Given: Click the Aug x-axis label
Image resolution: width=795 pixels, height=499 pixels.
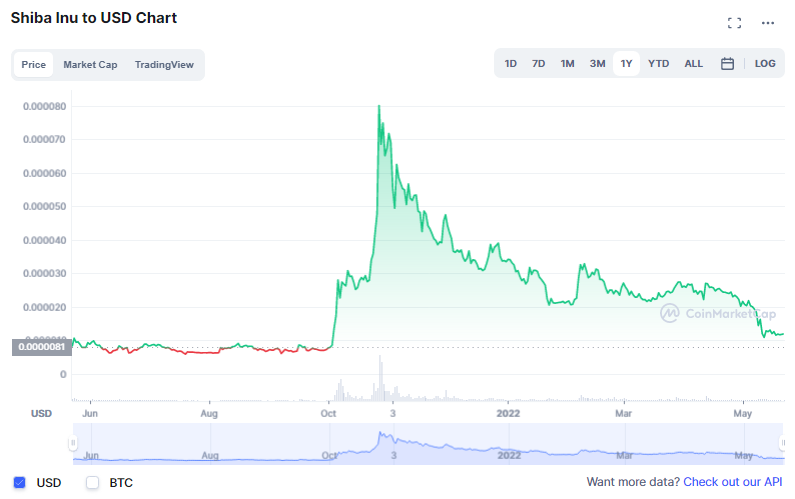Looking at the screenshot, I should [209, 413].
